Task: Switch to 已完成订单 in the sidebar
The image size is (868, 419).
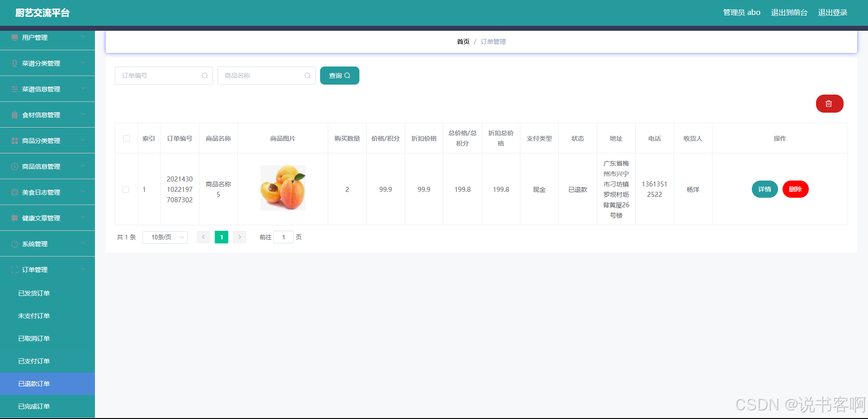Action: 33,406
